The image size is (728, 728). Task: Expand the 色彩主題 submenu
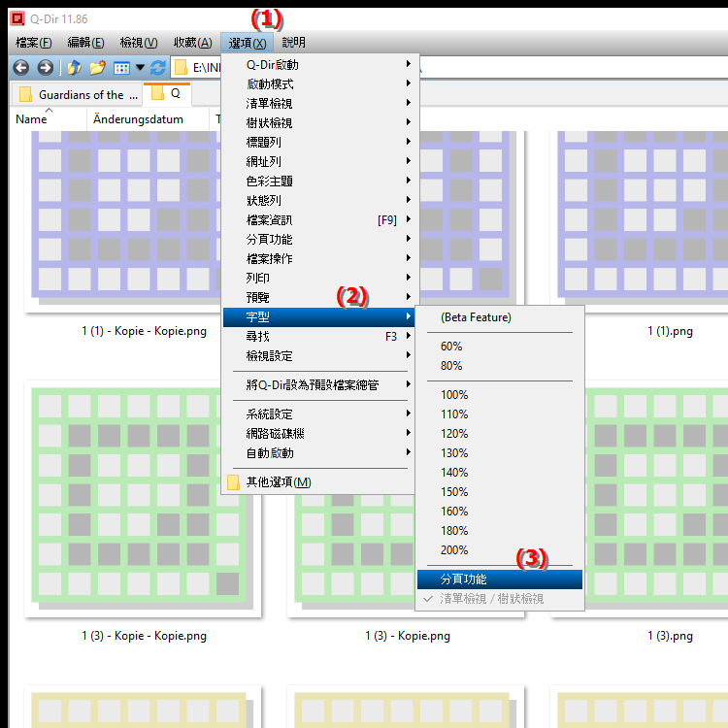tap(320, 182)
